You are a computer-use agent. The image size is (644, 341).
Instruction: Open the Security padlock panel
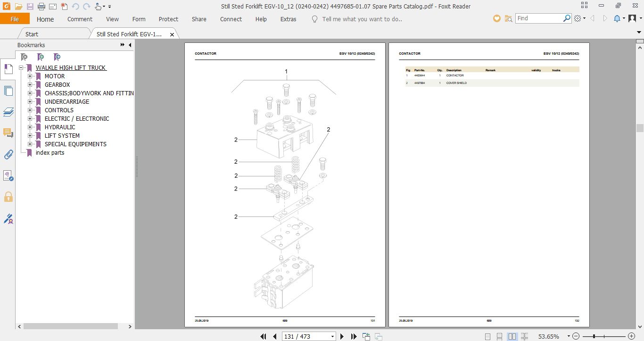(x=8, y=197)
